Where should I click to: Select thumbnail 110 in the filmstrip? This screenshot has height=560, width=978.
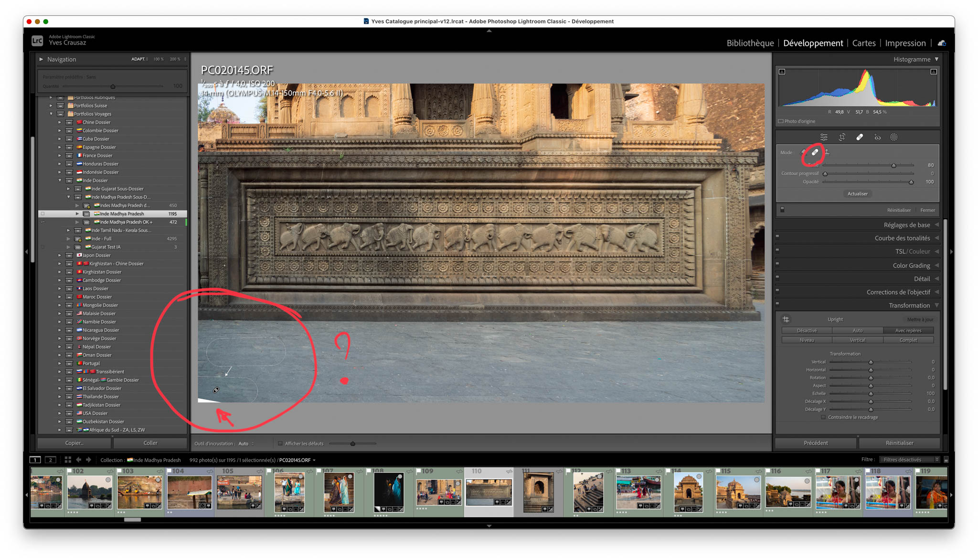[x=489, y=492]
